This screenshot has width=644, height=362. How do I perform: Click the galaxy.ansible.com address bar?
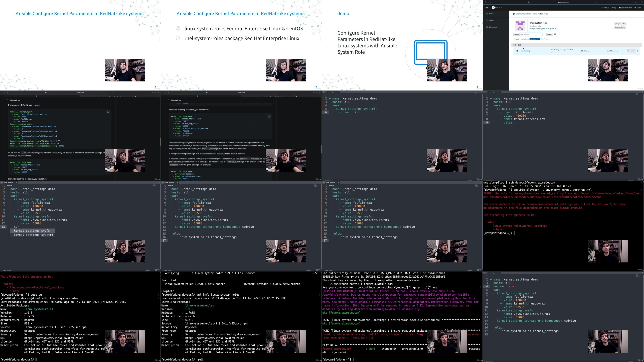563,2
